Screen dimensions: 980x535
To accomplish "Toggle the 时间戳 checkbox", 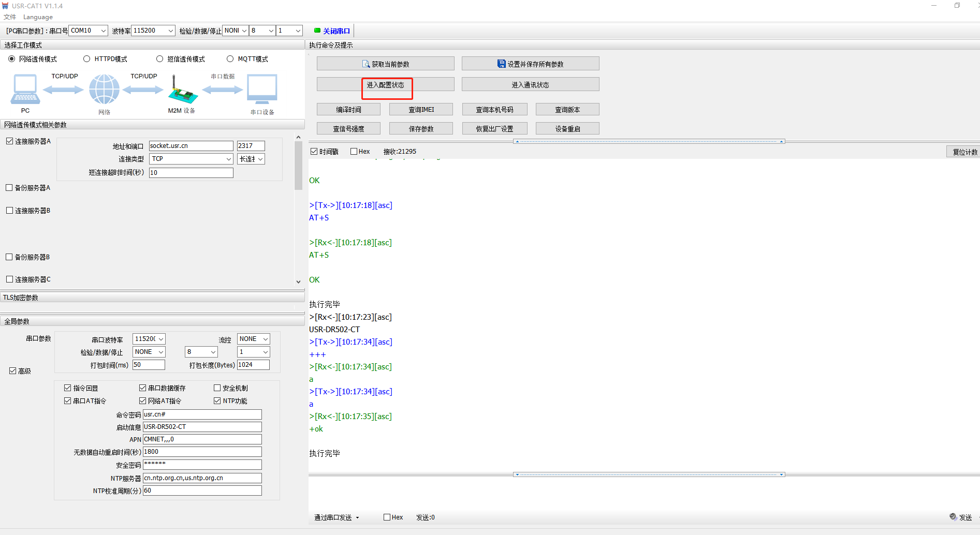I will [x=314, y=152].
